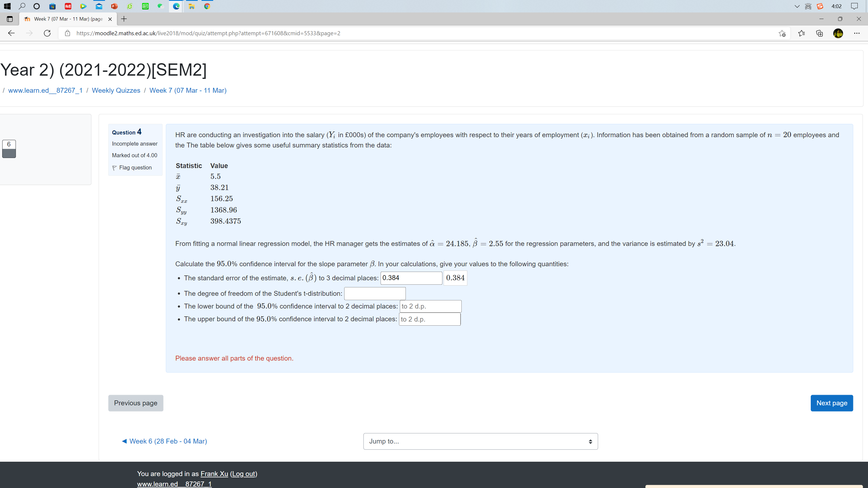Add page to favorites star icon

click(x=782, y=33)
